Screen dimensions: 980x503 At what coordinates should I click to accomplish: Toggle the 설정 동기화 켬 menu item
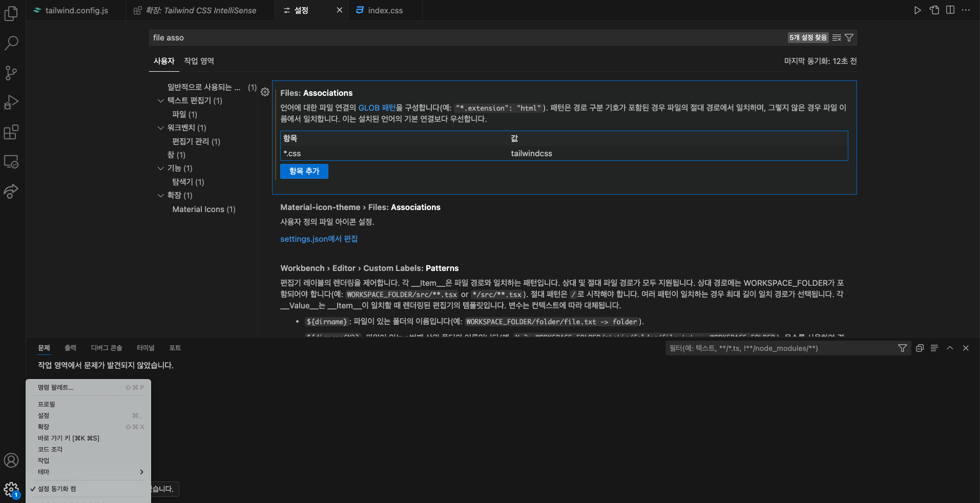click(88, 489)
